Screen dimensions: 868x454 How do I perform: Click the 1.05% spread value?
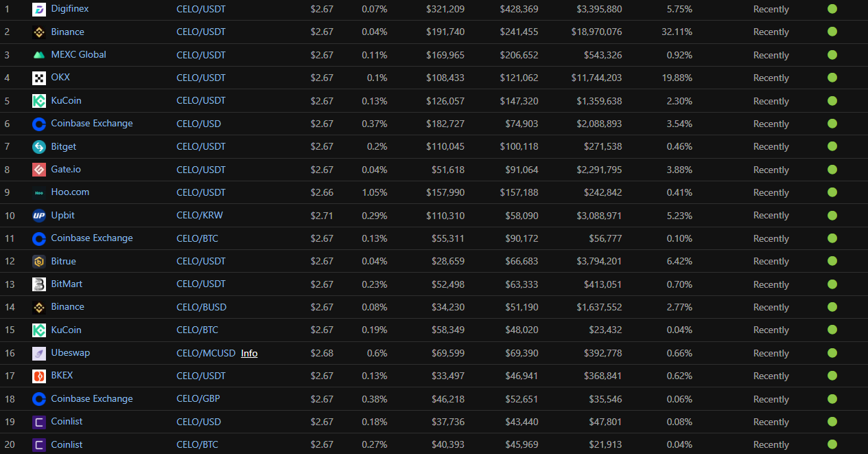point(374,192)
